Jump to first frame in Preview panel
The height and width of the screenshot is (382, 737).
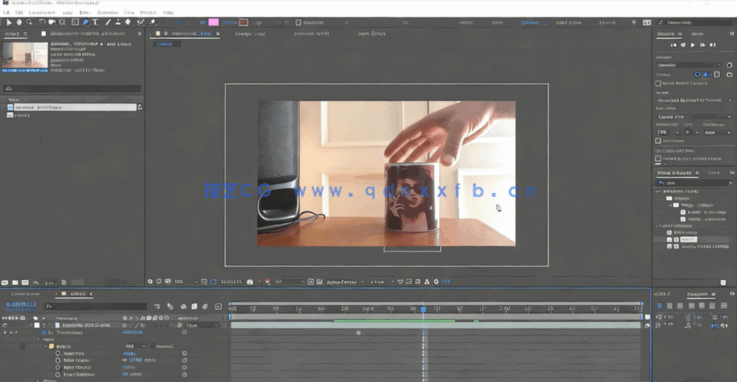(673, 45)
